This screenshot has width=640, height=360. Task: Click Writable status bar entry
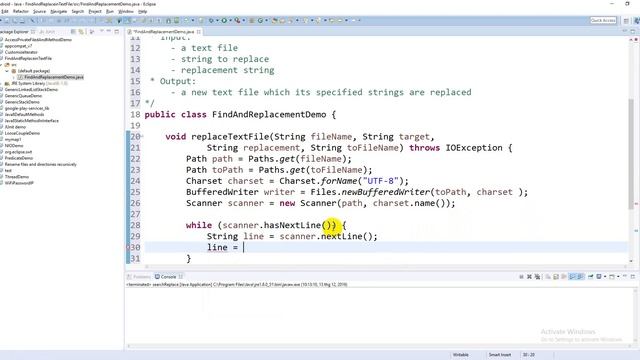(x=460, y=355)
